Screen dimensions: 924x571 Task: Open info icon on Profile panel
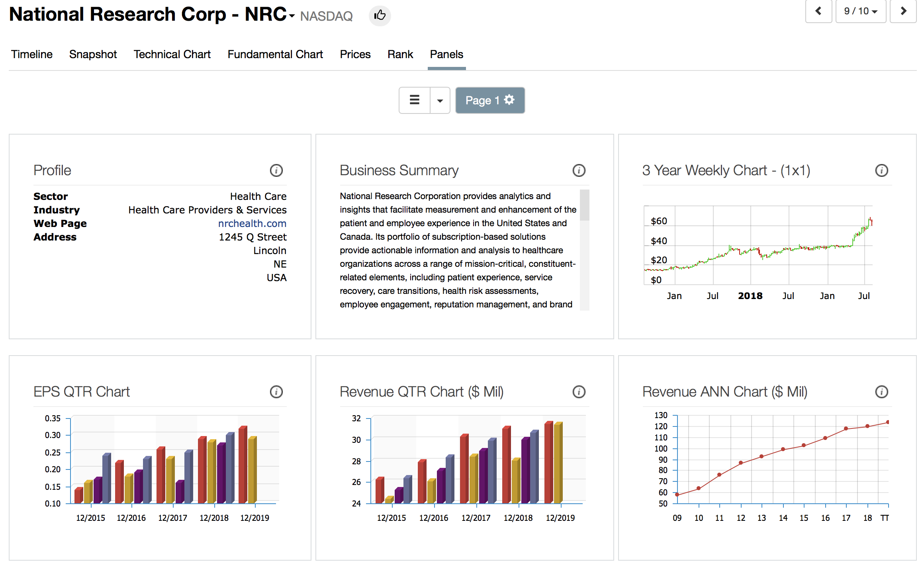[276, 170]
